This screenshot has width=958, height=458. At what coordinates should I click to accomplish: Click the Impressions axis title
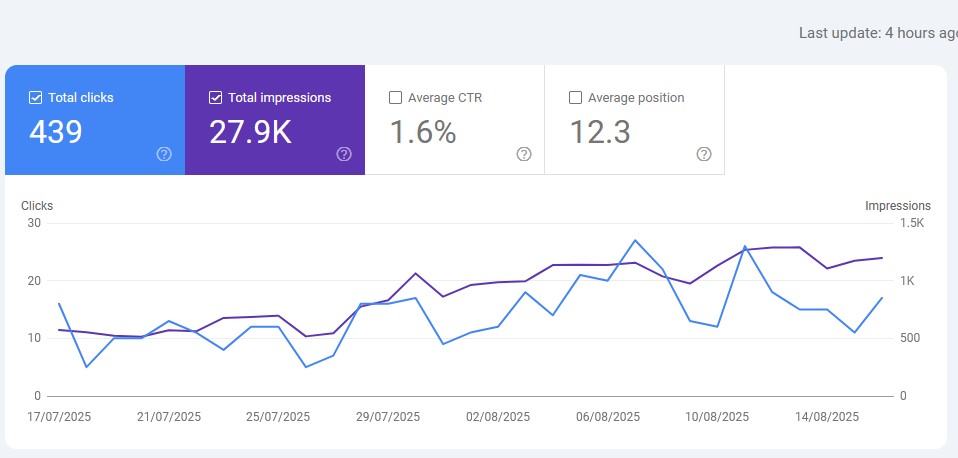897,206
